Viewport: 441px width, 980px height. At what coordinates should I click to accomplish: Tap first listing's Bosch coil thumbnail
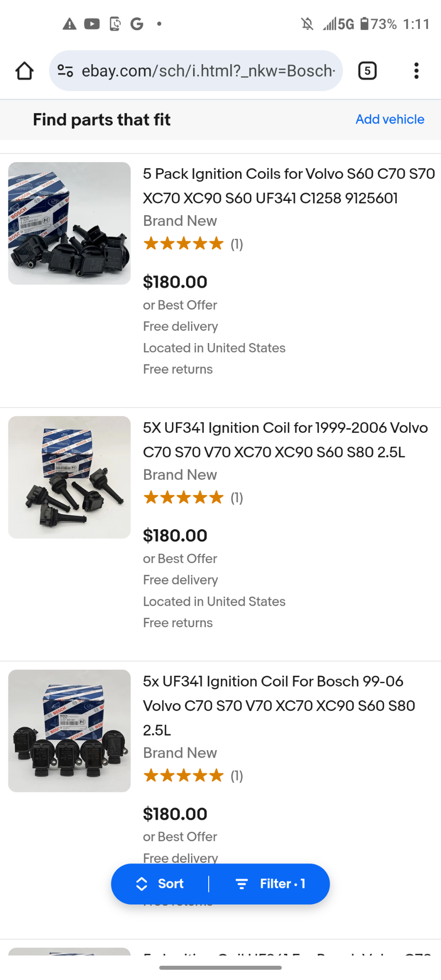coord(70,223)
